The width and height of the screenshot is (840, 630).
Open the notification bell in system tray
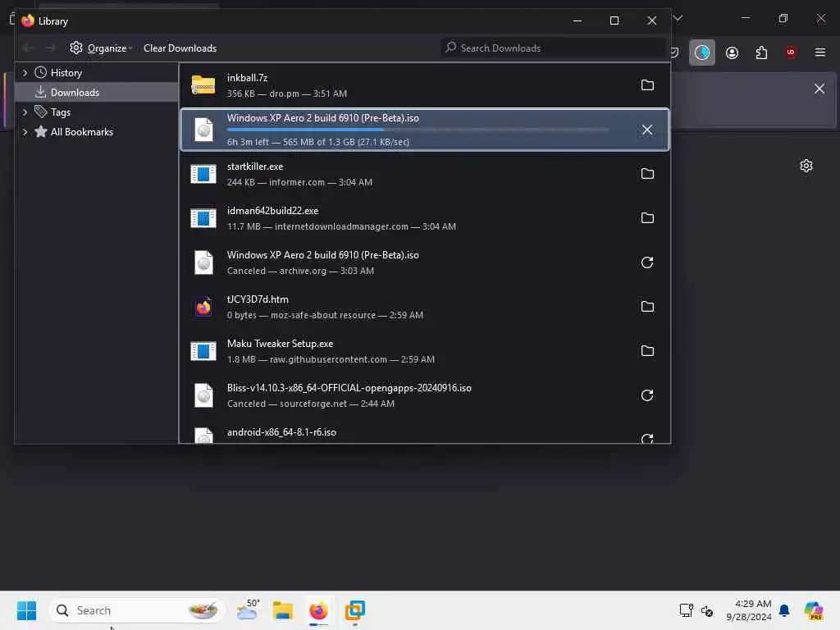pyautogui.click(x=784, y=610)
